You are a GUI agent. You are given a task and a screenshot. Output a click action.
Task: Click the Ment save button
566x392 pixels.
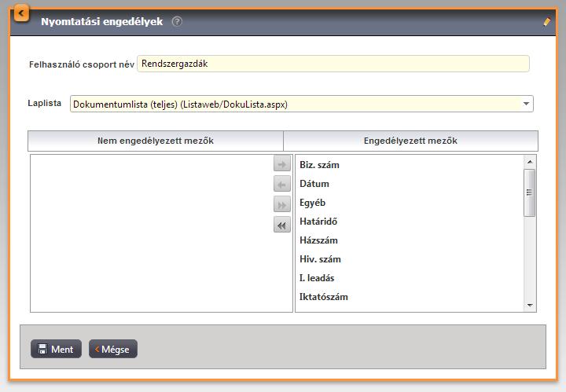pos(56,349)
